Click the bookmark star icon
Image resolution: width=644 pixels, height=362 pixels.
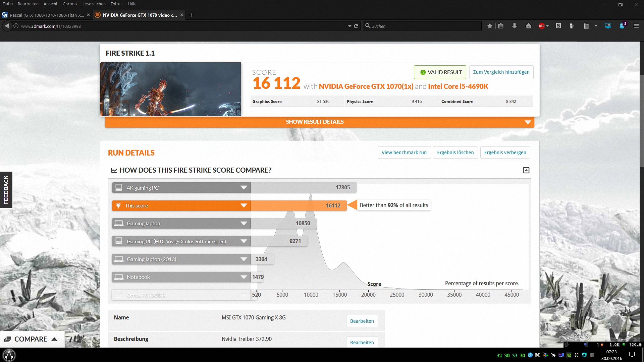pos(490,26)
